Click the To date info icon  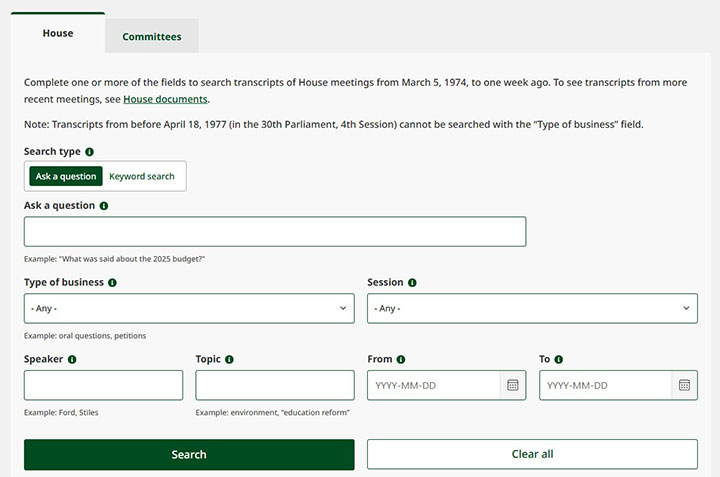[559, 359]
